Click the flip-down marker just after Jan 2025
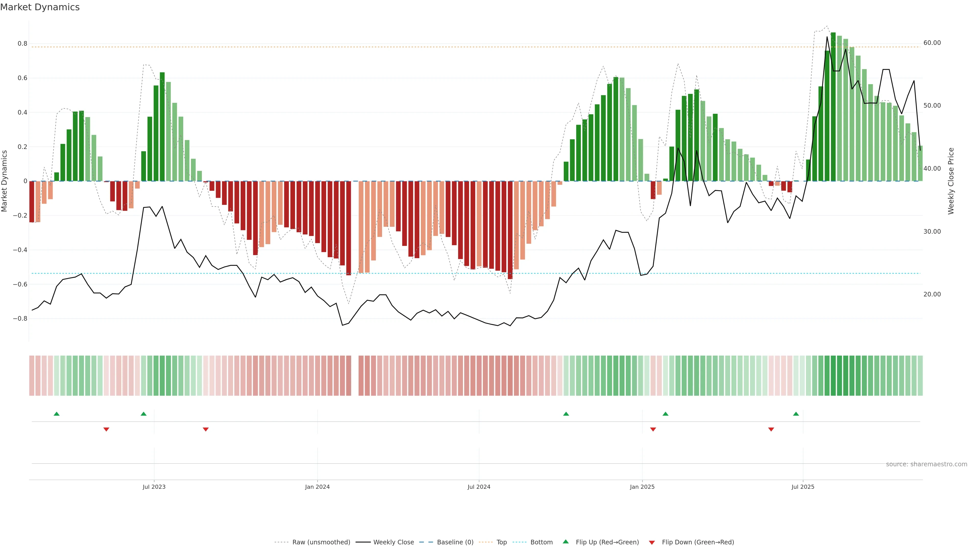Image resolution: width=980 pixels, height=551 pixels. [653, 429]
